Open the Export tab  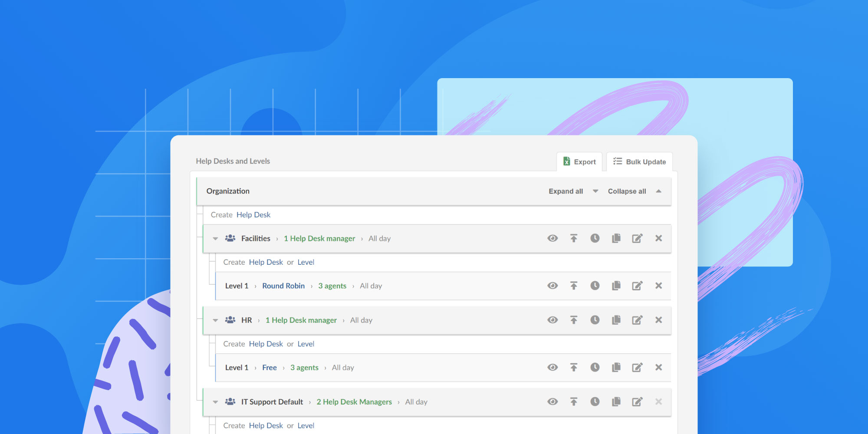pos(579,162)
